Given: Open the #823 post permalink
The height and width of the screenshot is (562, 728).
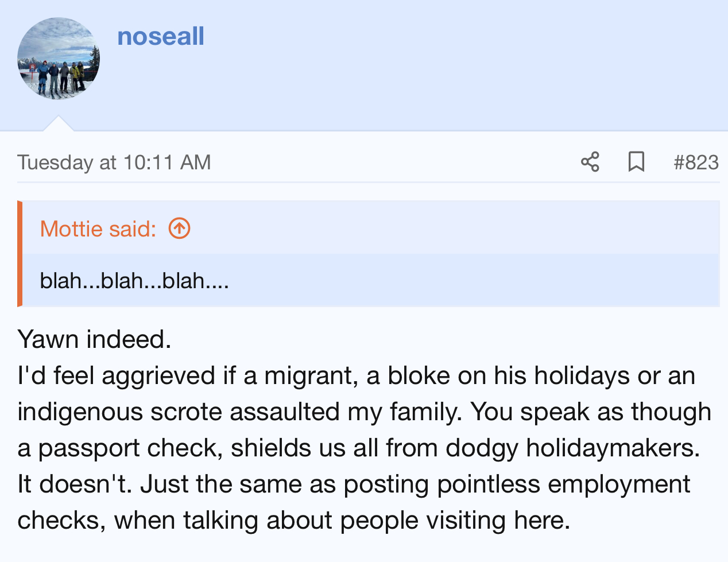Looking at the screenshot, I should pos(696,162).
